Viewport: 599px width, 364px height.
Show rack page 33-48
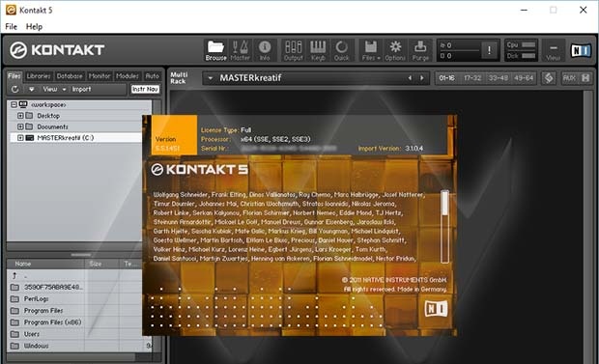click(499, 78)
